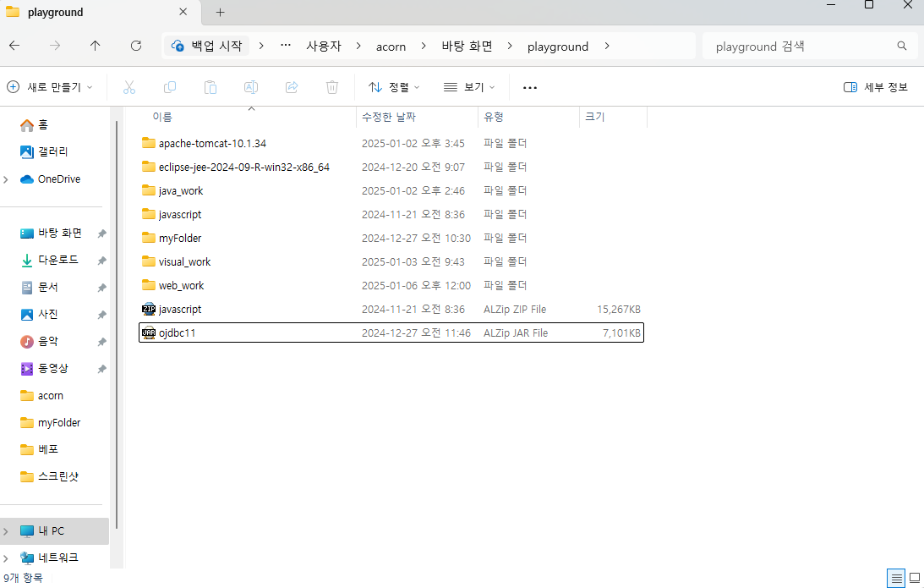Open 다운로드 in the sidebar
Image resolution: width=924 pixels, height=588 pixels.
point(49,260)
